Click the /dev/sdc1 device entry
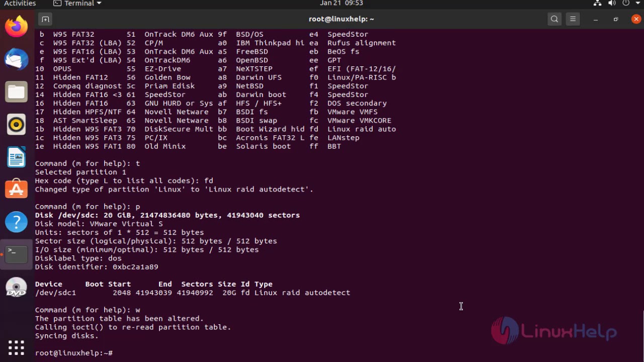644x362 pixels. coord(55,293)
